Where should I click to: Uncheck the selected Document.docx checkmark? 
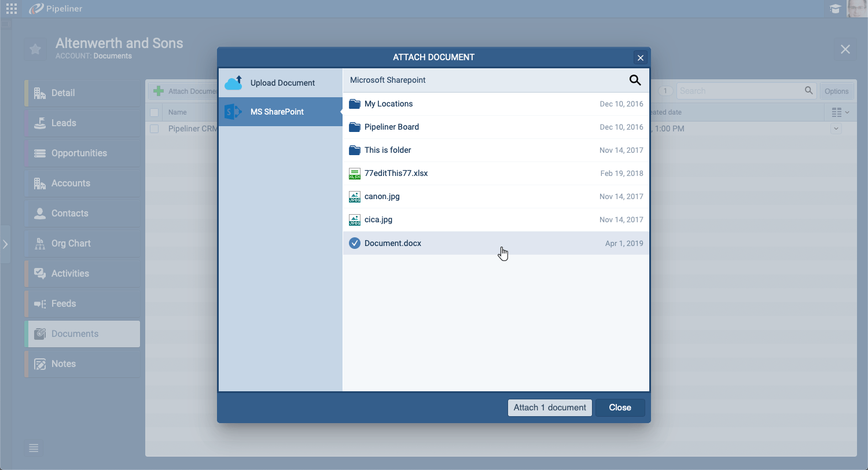(355, 244)
